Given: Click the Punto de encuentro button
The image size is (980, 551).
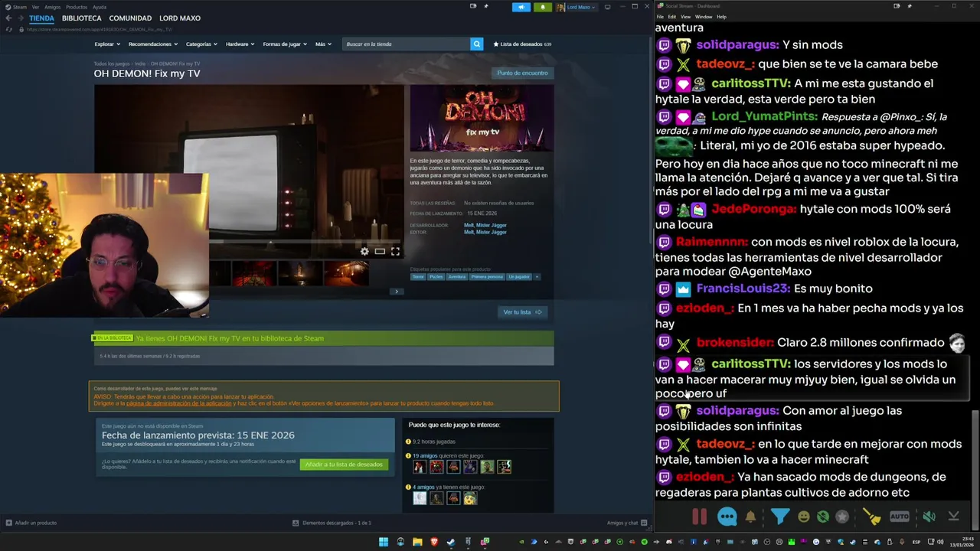Looking at the screenshot, I should pos(522,73).
